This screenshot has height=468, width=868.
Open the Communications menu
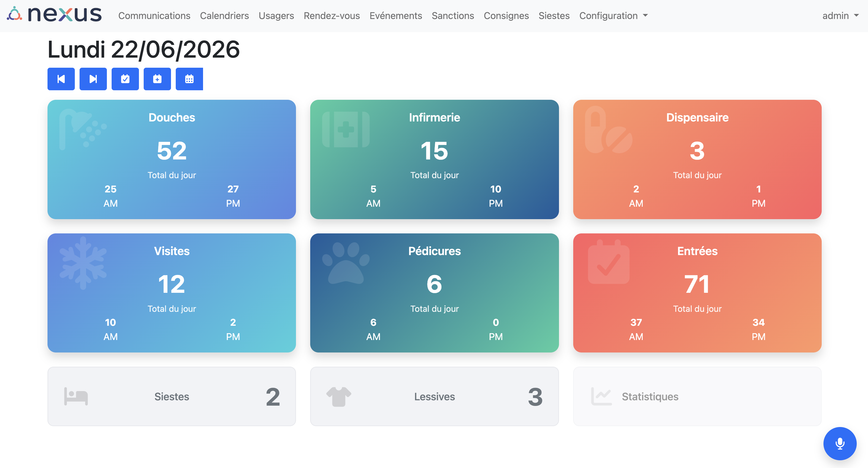click(154, 15)
